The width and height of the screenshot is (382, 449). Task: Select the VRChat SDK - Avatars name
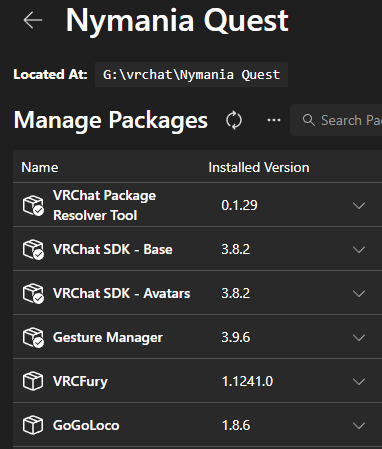click(x=121, y=293)
